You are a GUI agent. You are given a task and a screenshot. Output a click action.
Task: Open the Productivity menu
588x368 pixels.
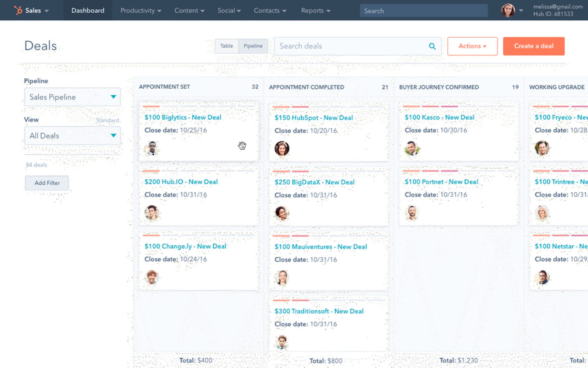pyautogui.click(x=141, y=10)
